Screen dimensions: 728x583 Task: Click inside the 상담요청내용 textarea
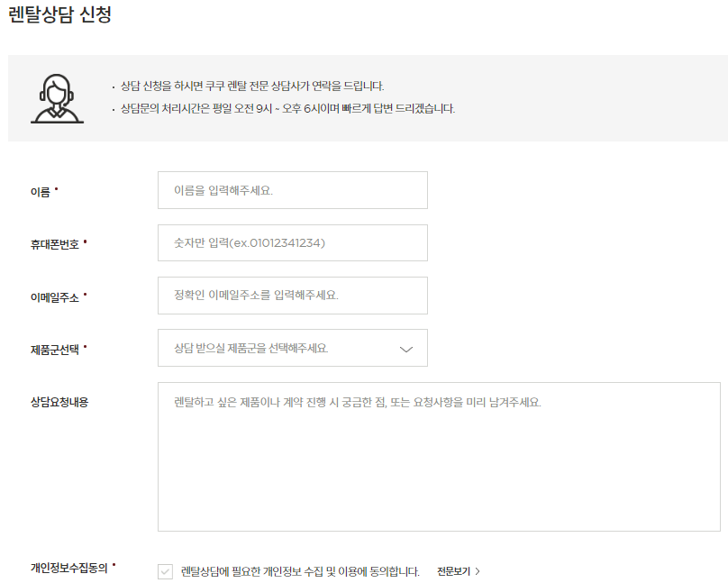(439, 457)
